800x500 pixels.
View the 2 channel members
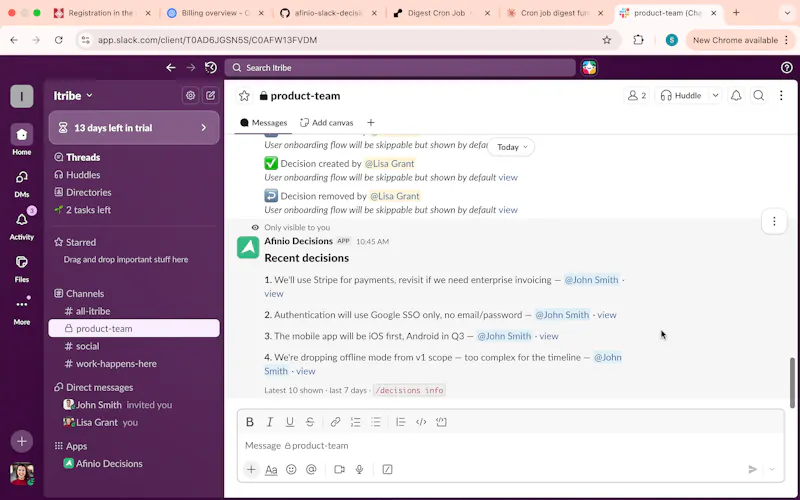(637, 95)
